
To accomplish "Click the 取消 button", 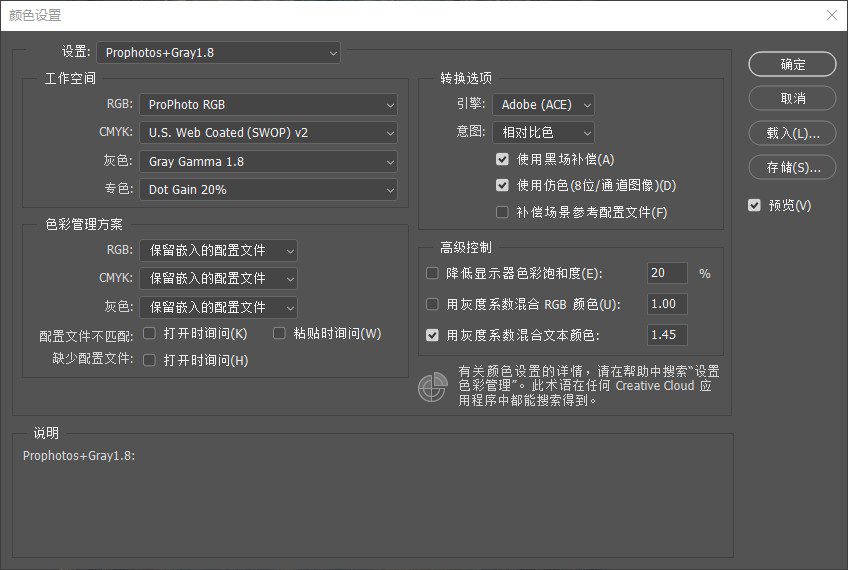I will point(792,98).
